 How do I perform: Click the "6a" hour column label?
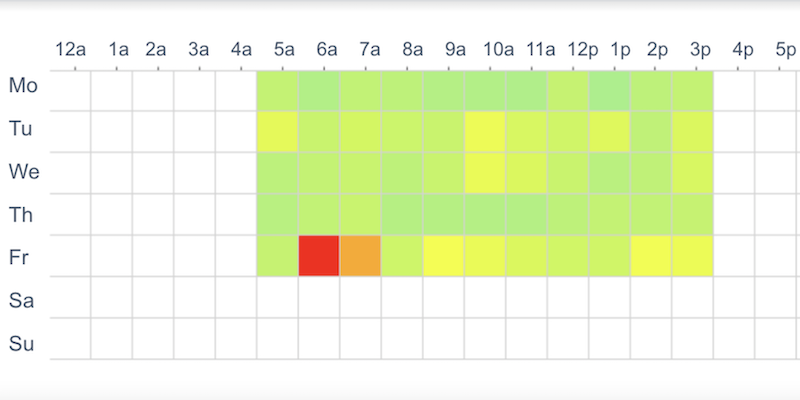click(x=326, y=48)
